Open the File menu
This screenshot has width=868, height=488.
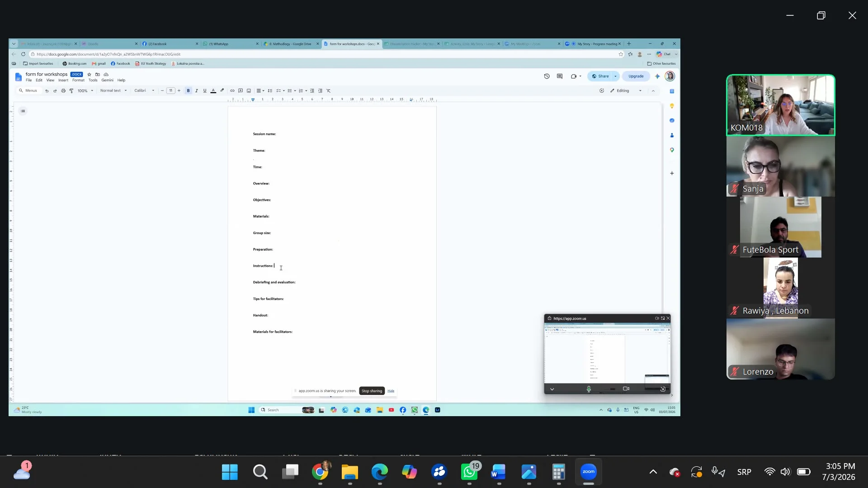[x=28, y=80]
